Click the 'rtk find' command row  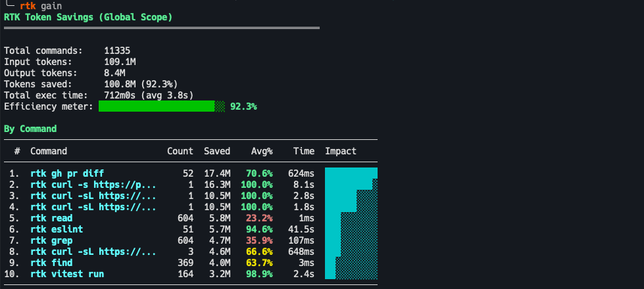(191, 263)
